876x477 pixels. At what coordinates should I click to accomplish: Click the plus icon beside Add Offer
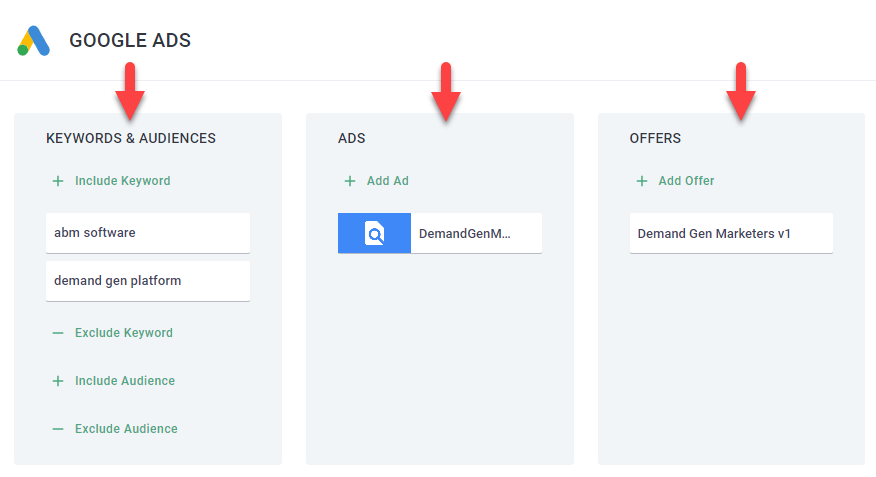pos(642,181)
